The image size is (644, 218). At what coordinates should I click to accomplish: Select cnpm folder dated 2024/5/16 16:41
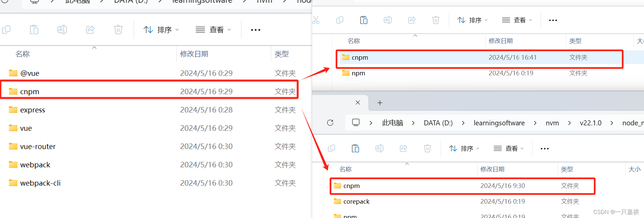[491, 57]
